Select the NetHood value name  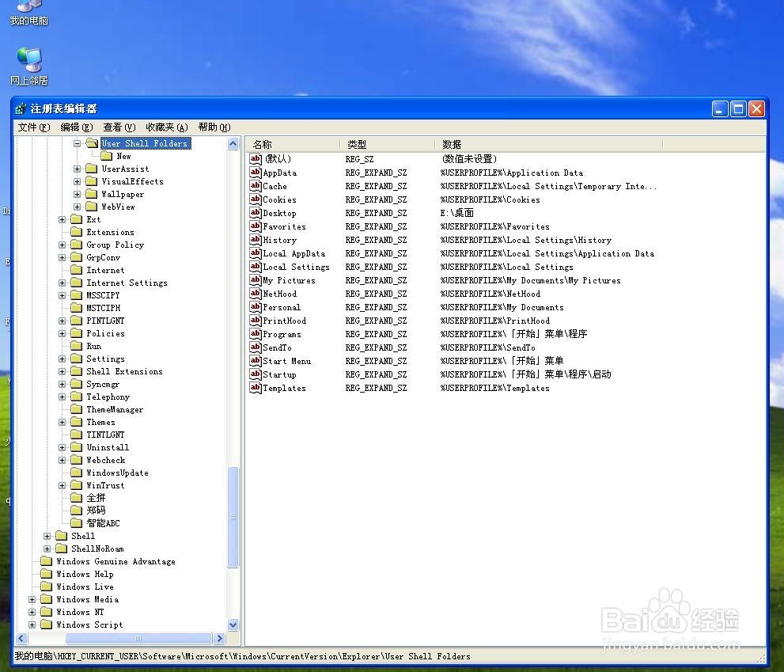point(279,294)
